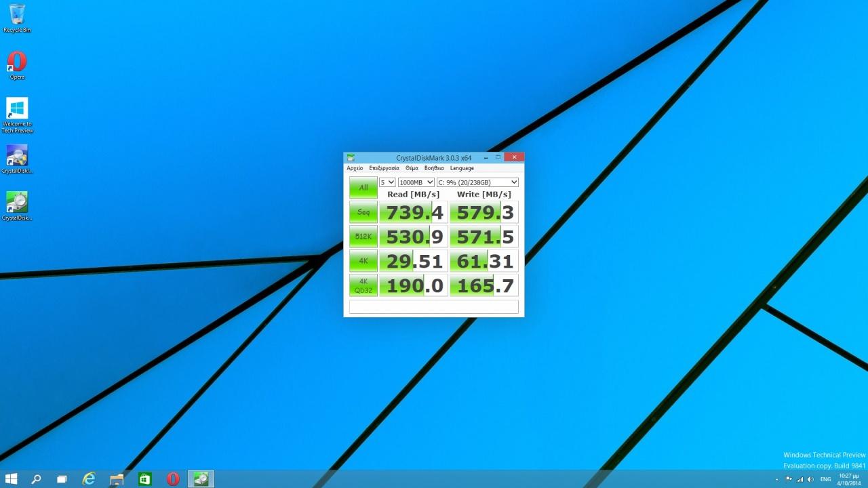Click the 512K write result 571.5
Image resolution: width=868 pixels, height=488 pixels.
484,237
